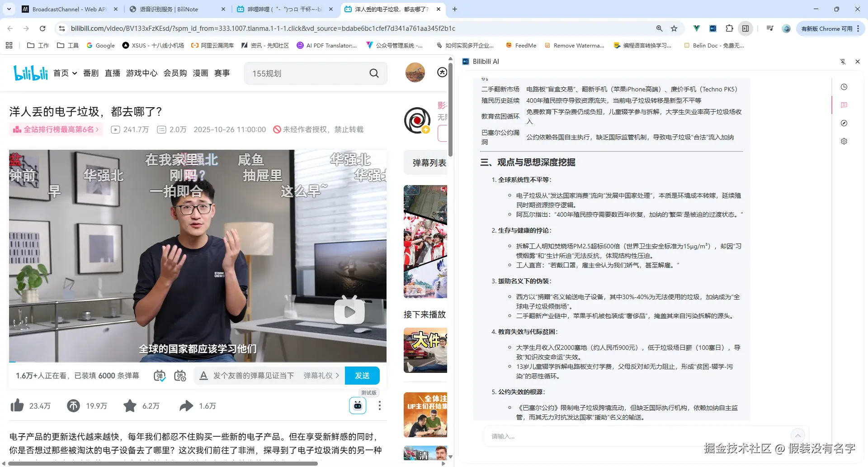868x467 pixels.
Task: Open AI chat history via clock icon
Action: 844,87
